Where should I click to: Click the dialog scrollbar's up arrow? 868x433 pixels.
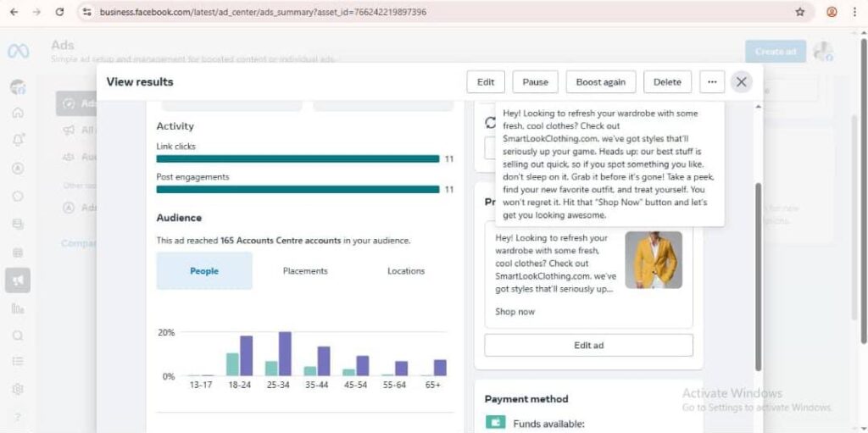759,107
